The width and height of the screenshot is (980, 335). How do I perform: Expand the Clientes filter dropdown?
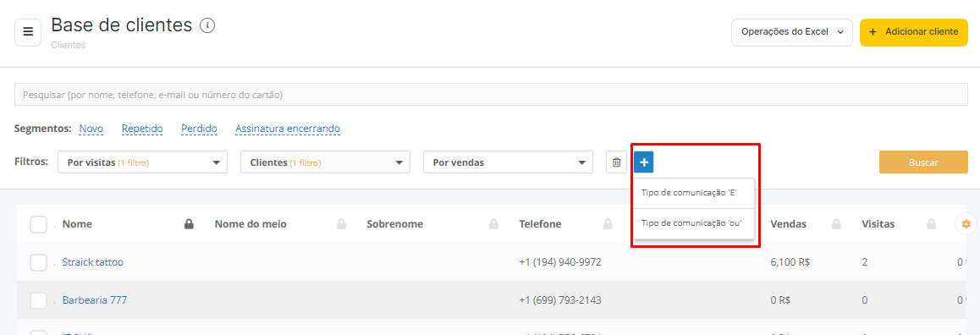(325, 162)
